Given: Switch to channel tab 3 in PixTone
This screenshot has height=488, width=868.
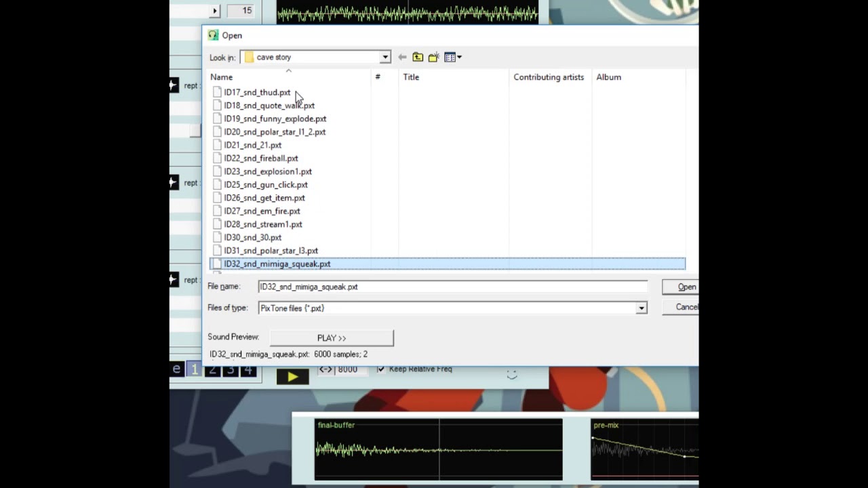Looking at the screenshot, I should click(x=231, y=370).
